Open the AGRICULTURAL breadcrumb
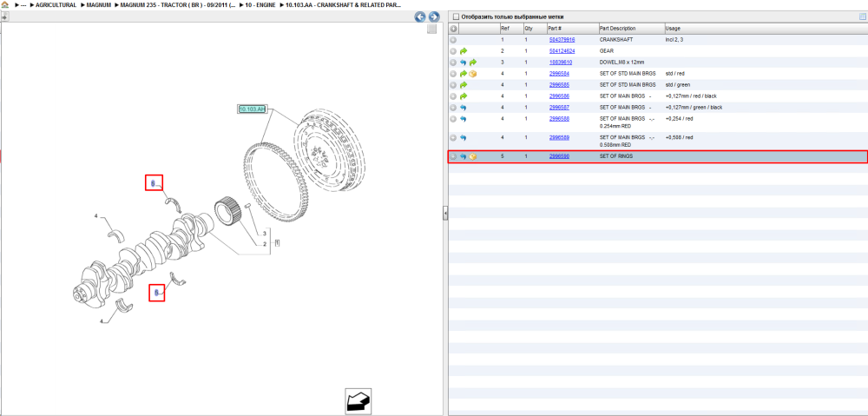This screenshot has height=416, width=868. click(x=56, y=4)
